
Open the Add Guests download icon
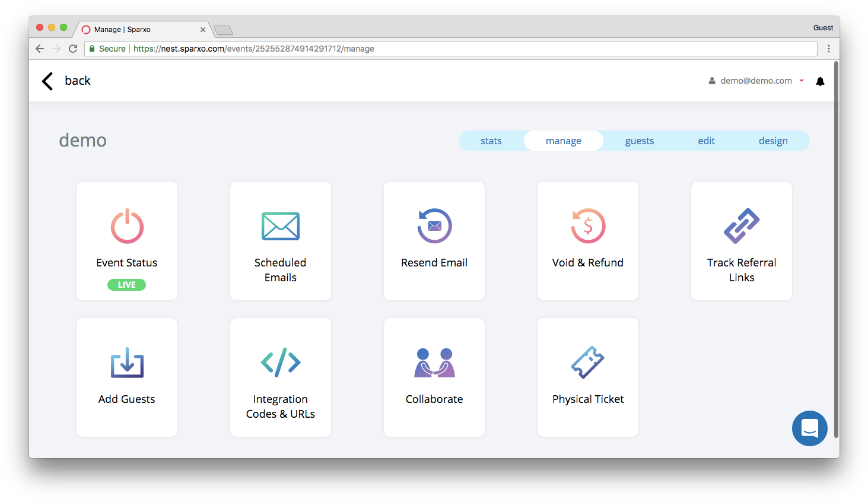pos(127,362)
